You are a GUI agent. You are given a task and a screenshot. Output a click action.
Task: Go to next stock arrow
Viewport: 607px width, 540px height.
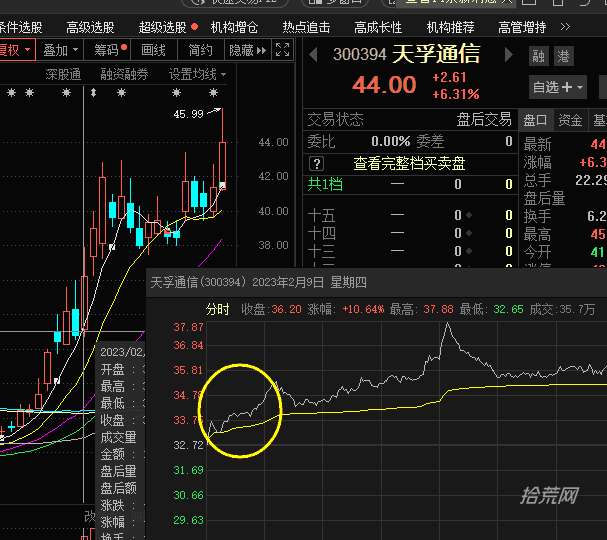509,55
